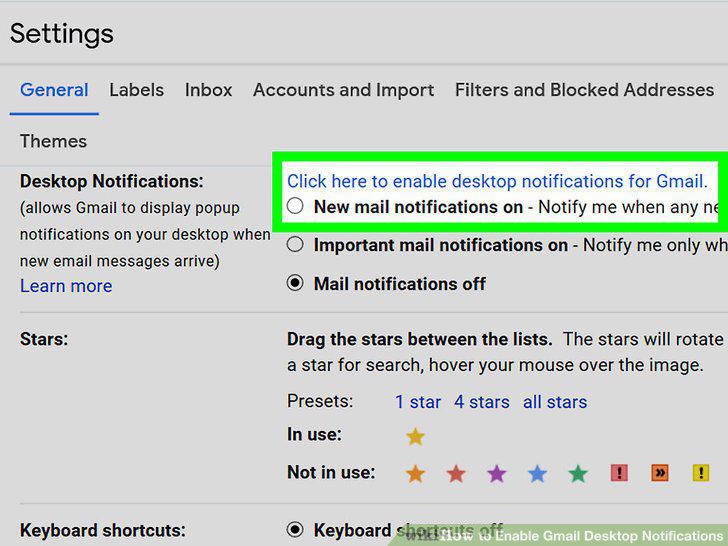Click the Desktop Notifications: heading
728x546 pixels.
pos(111,182)
